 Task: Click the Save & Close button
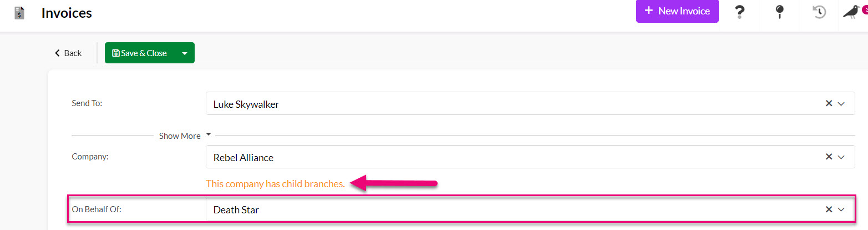(140, 53)
